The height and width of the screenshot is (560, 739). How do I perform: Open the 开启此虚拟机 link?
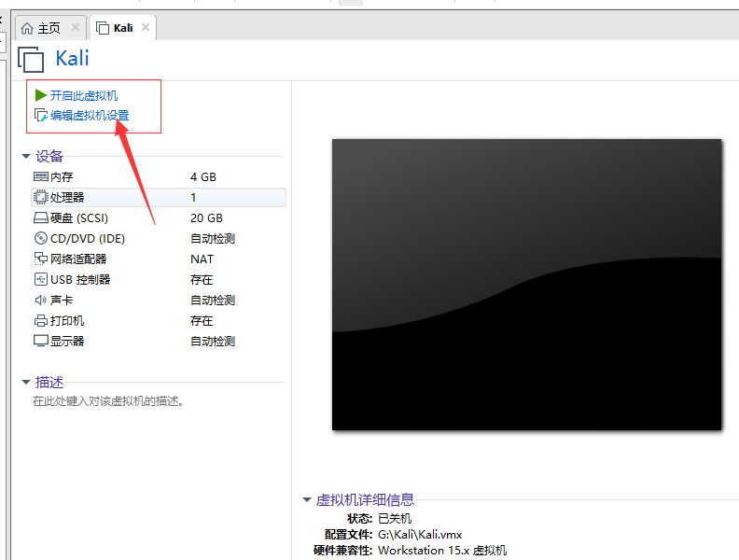coord(84,96)
